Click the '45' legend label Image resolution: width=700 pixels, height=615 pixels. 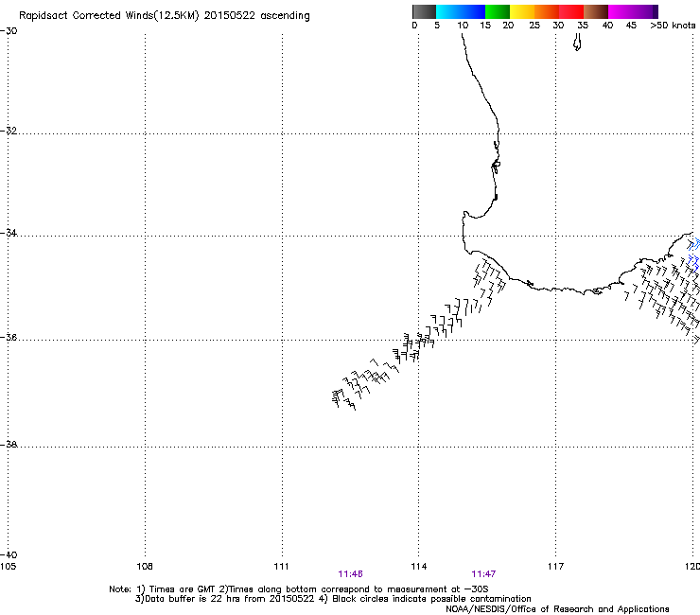coord(631,26)
